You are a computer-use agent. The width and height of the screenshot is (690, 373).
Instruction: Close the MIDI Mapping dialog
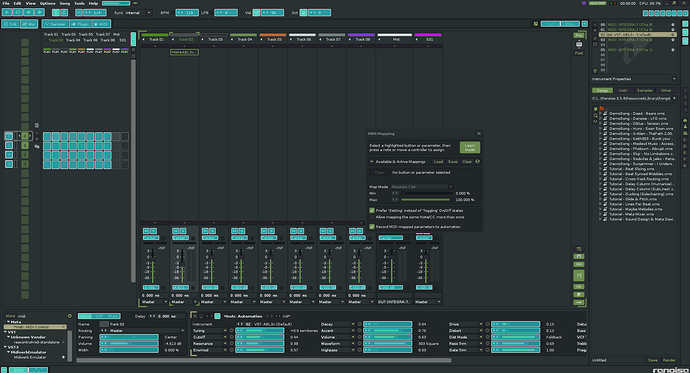click(479, 134)
